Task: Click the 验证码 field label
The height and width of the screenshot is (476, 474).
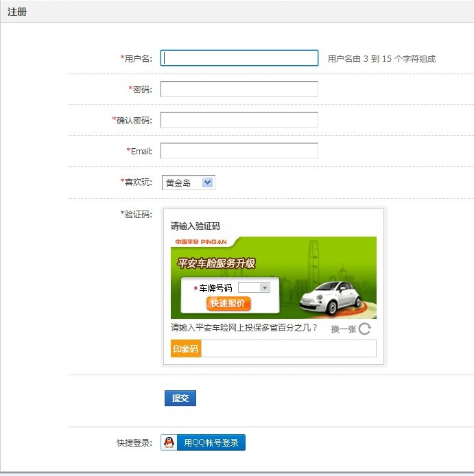Action: (136, 214)
